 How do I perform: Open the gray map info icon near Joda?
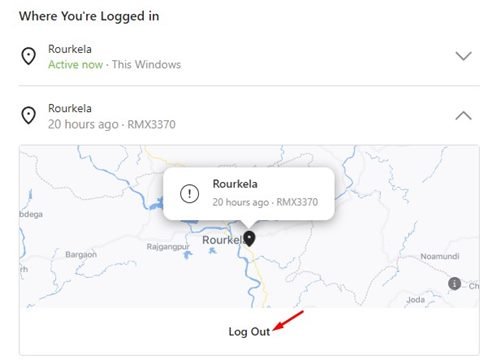coord(454,284)
